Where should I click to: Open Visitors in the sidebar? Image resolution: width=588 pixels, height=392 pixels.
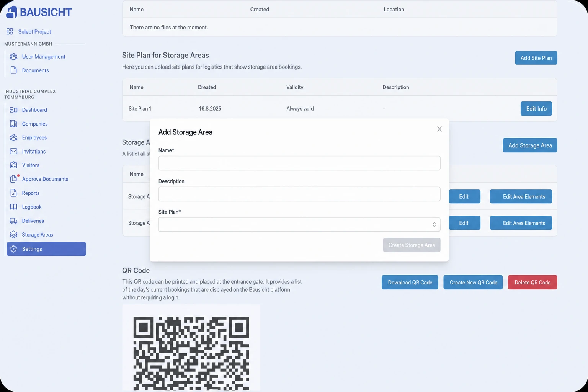(31, 165)
